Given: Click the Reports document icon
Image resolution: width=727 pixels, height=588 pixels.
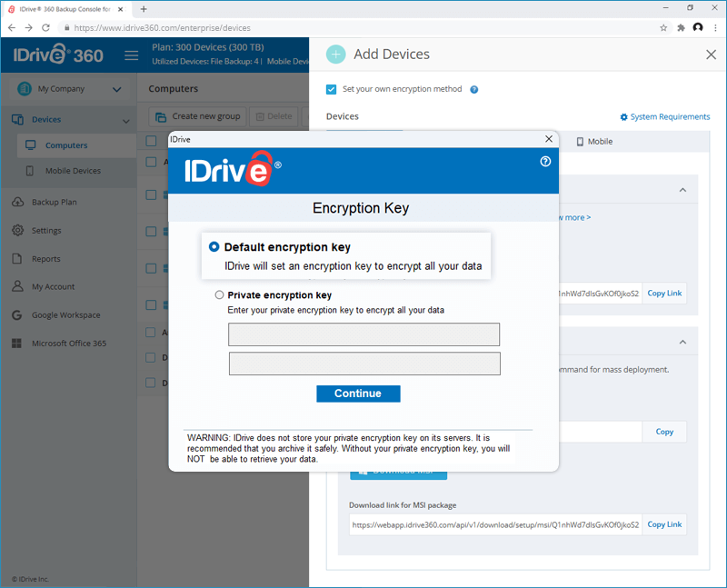Looking at the screenshot, I should 17,259.
